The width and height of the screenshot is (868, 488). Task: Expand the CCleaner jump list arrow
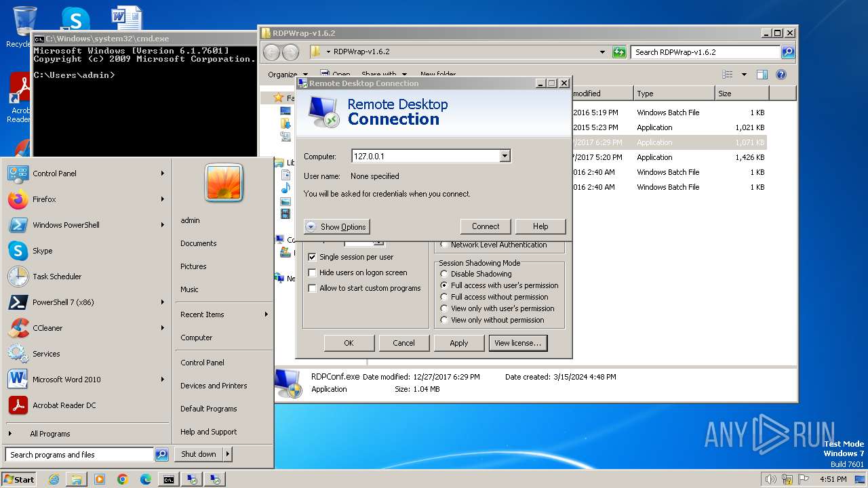163,328
